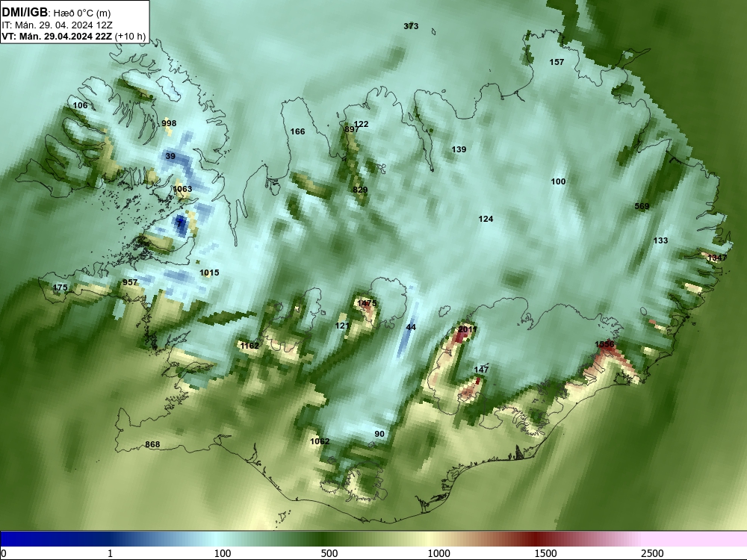Select the 1015 value label

coord(209,273)
